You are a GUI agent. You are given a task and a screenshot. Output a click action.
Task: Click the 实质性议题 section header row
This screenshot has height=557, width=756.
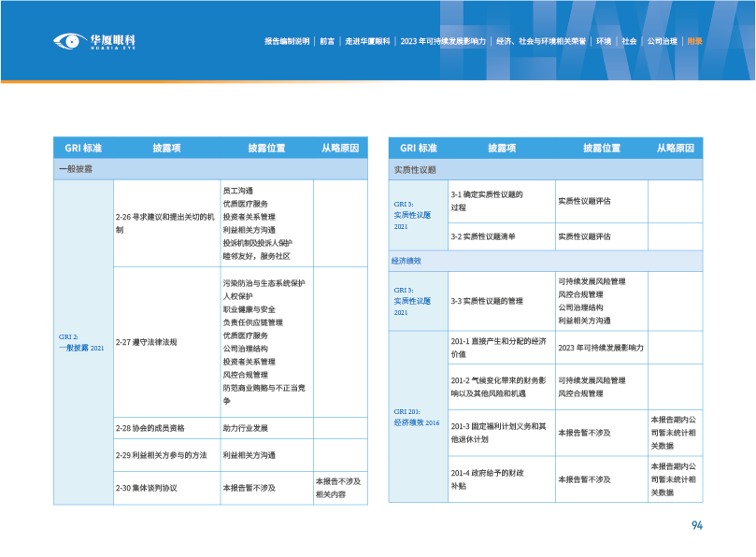(x=545, y=169)
